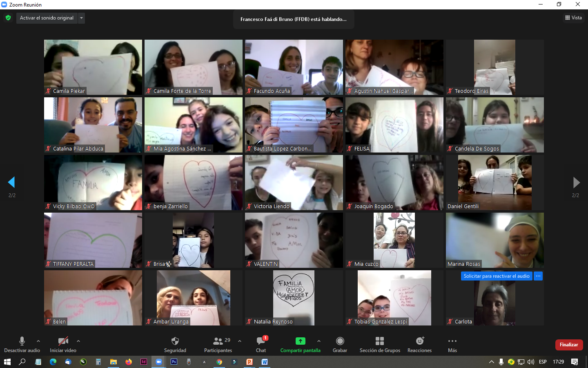Click the name label Teodoro Eiras

[472, 91]
